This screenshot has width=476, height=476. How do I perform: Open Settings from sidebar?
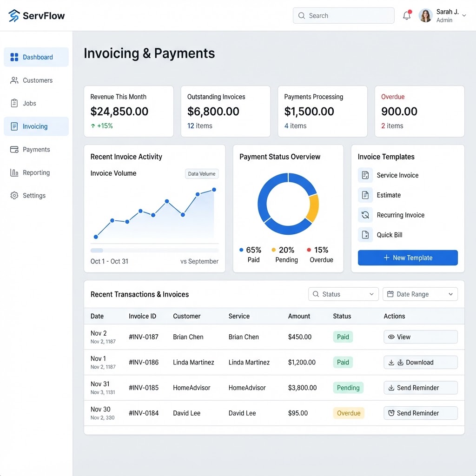36,196
